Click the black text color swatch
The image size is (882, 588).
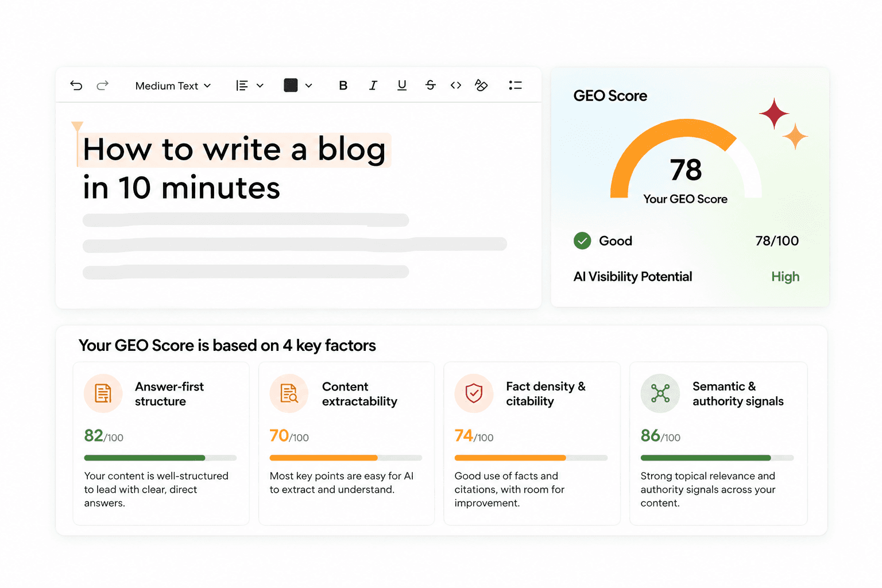click(x=291, y=86)
